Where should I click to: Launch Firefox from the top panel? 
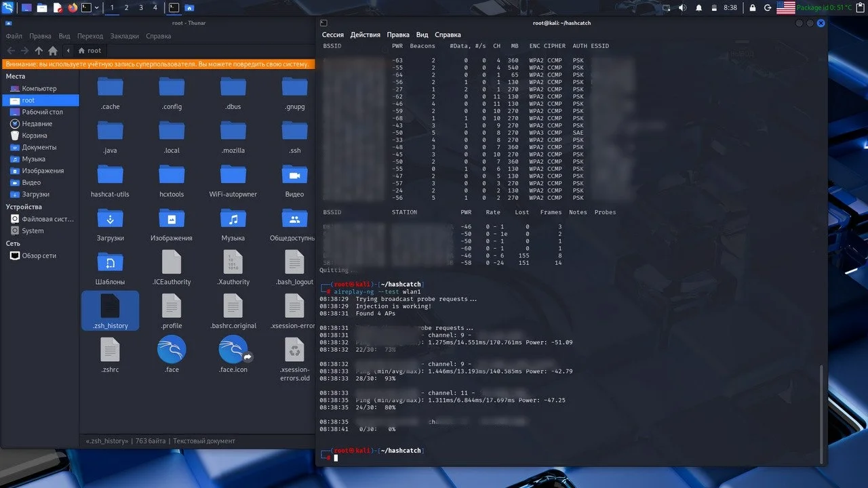coord(73,7)
